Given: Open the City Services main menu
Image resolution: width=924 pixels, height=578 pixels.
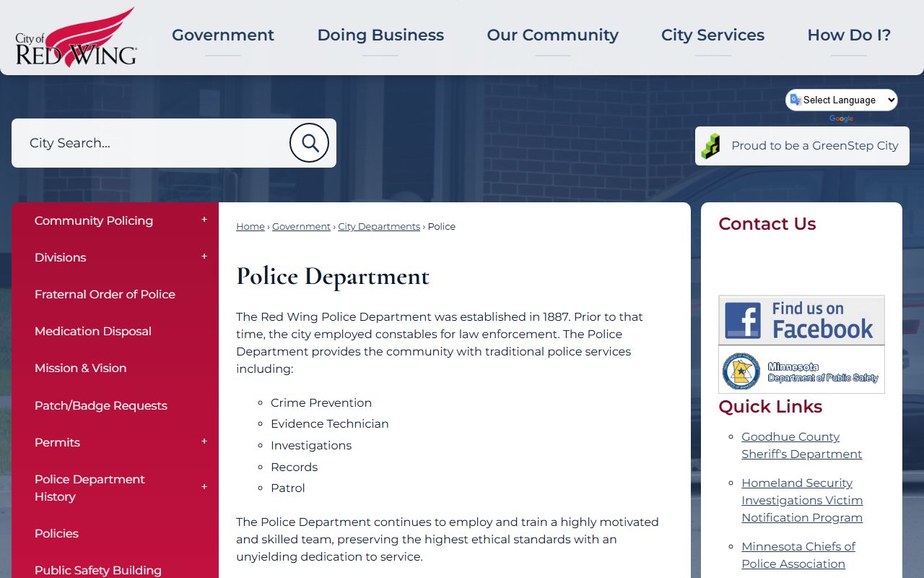Looking at the screenshot, I should [x=712, y=35].
